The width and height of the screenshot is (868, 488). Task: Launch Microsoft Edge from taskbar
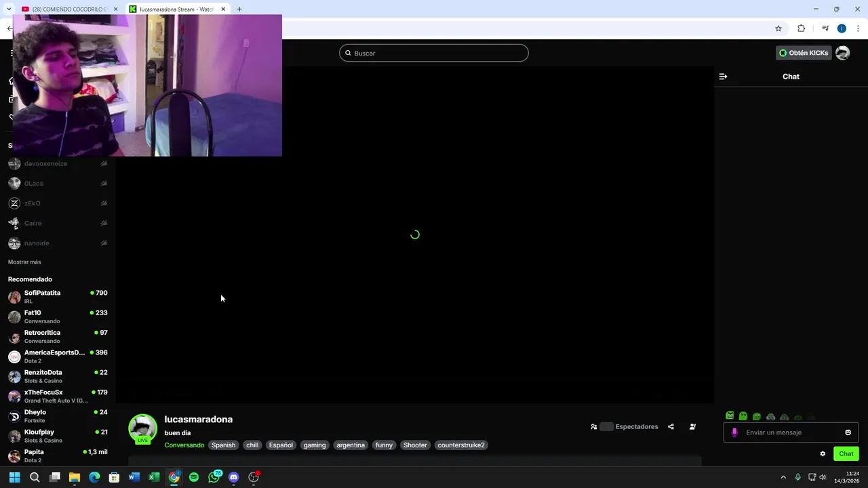coord(94,477)
